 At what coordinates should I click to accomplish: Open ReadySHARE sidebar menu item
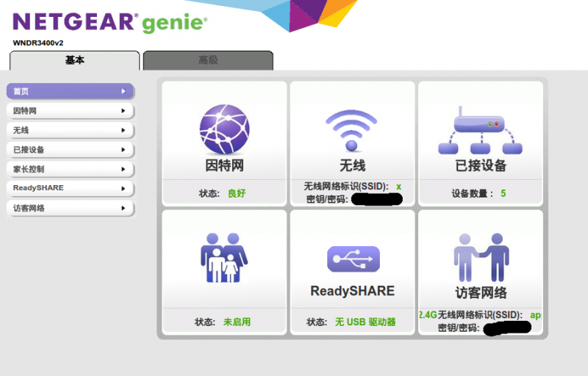[70, 189]
